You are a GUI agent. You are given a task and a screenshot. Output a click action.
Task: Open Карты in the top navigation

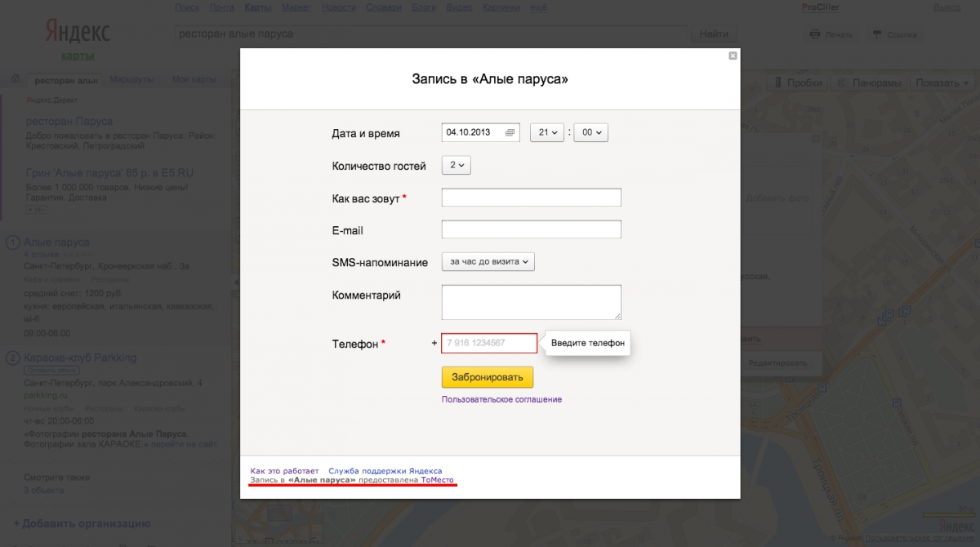tap(257, 7)
